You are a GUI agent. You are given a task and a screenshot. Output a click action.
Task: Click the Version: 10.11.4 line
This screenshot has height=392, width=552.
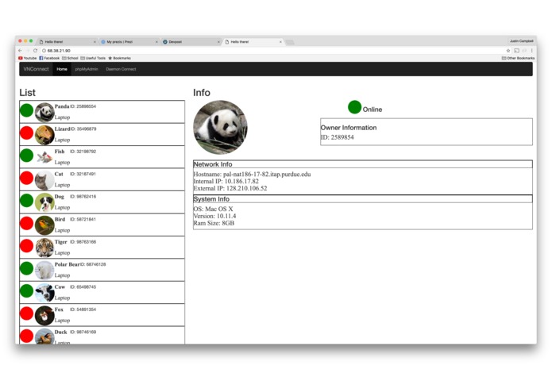click(x=214, y=216)
